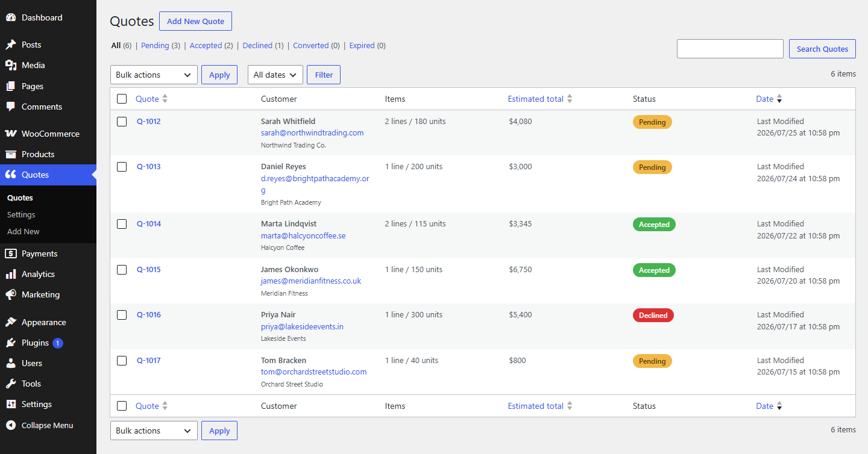Click sort arrows beside top Estimated total header
Image resolution: width=868 pixels, height=454 pixels.
[570, 99]
